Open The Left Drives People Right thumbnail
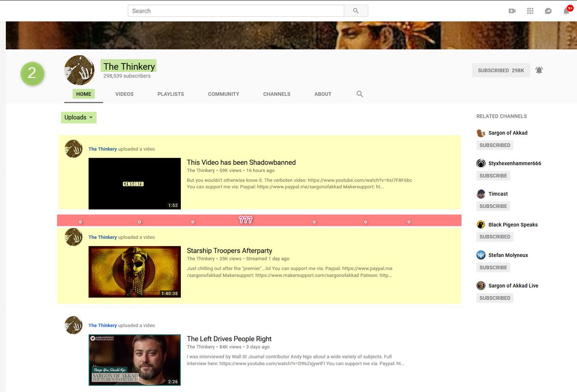 click(135, 360)
